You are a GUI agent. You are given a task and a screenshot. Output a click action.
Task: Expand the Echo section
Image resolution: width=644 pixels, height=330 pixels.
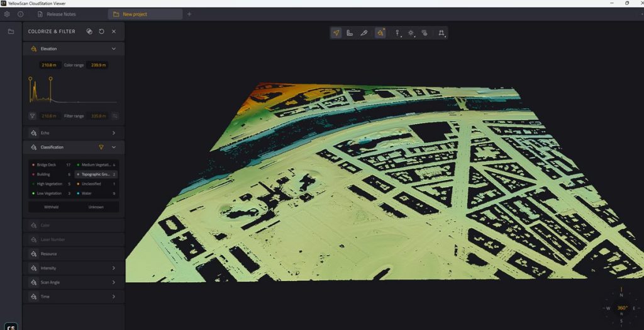(x=114, y=133)
